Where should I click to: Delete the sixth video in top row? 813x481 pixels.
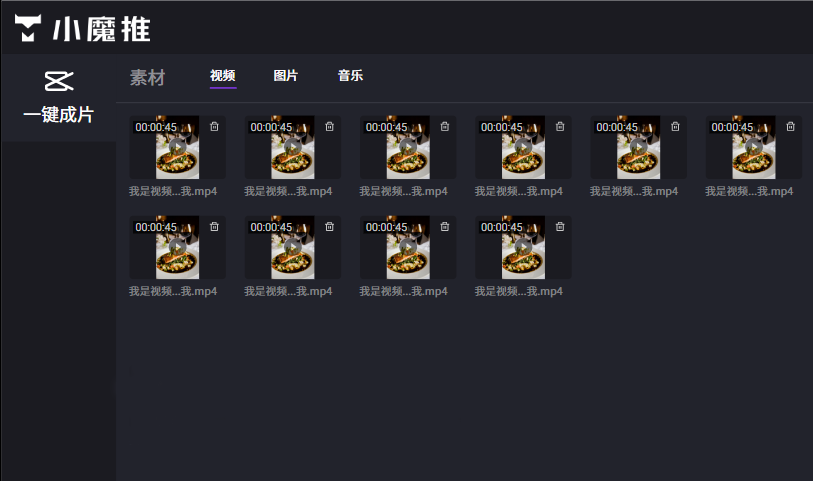tap(790, 127)
